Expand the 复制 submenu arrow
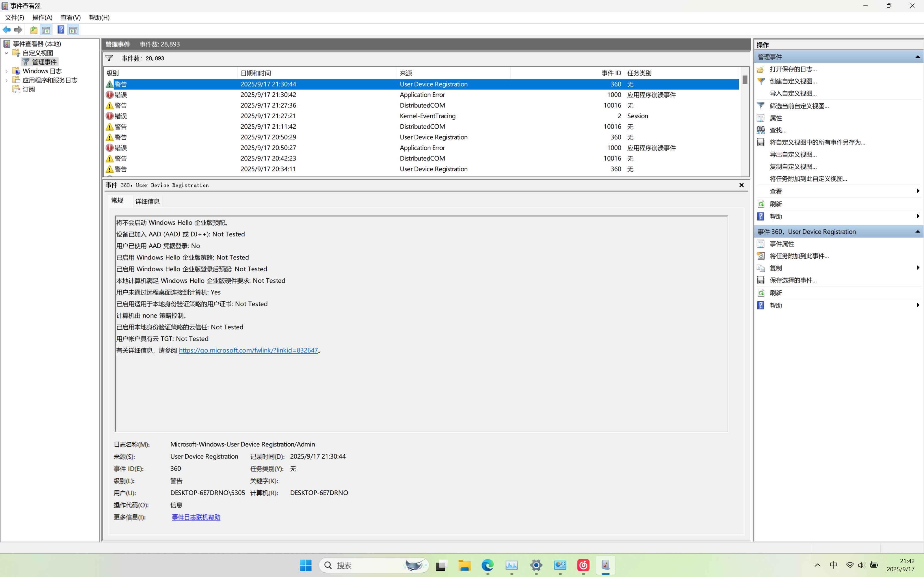Screen dimensions: 924x577 (x=918, y=268)
